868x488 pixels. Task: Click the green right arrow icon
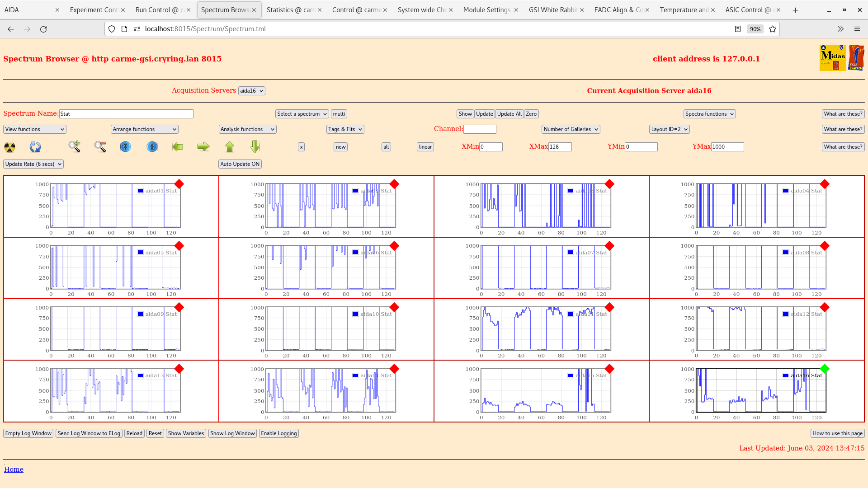click(x=203, y=146)
